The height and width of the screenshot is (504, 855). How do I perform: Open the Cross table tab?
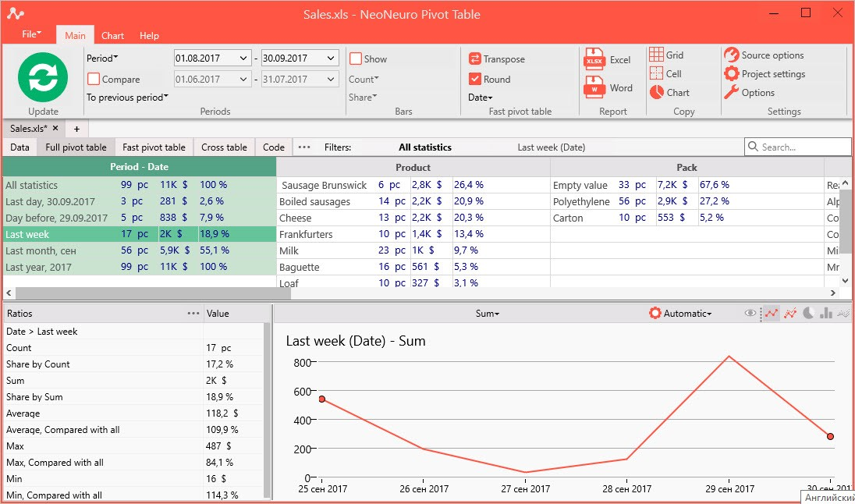pyautogui.click(x=224, y=147)
